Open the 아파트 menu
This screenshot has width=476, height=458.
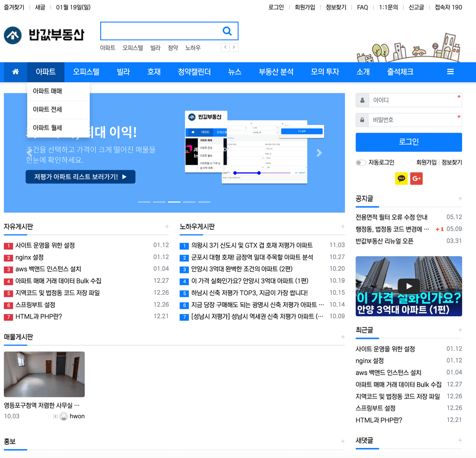click(x=46, y=71)
